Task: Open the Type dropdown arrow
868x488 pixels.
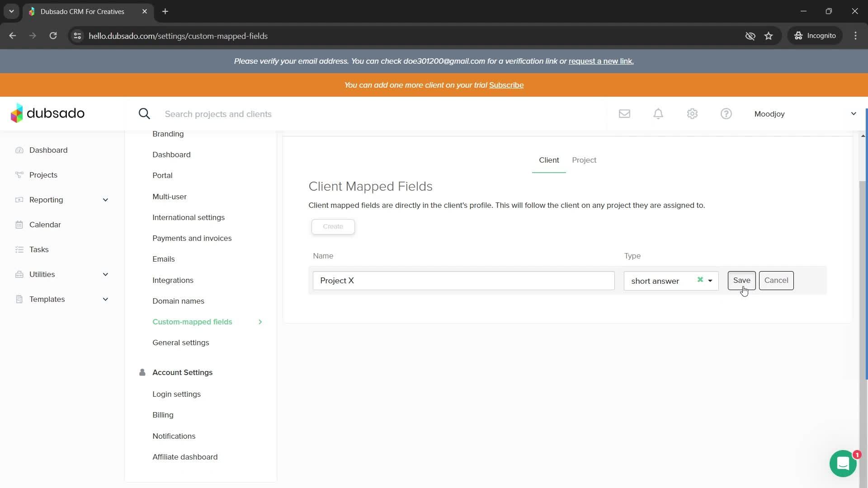Action: (x=710, y=281)
